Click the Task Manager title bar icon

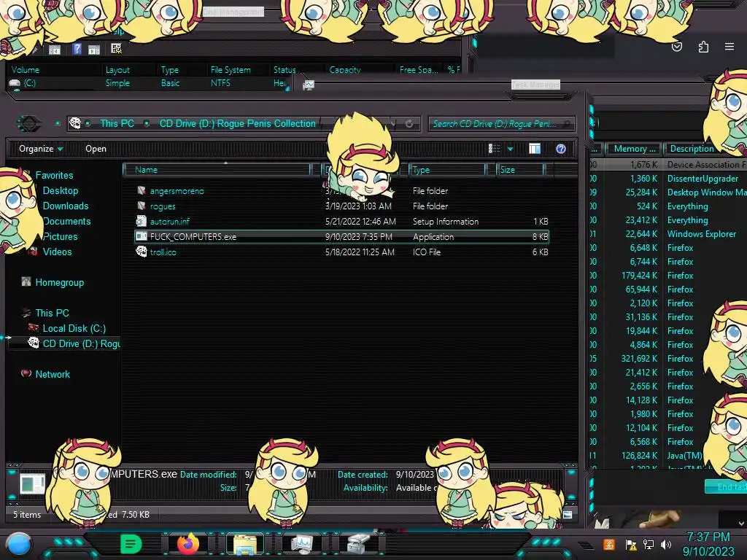pyautogui.click(x=309, y=85)
